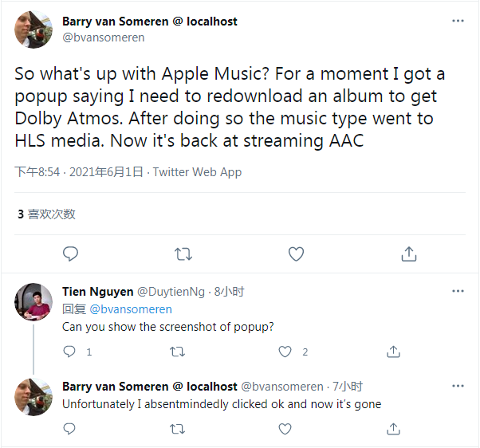Share Tien Nguyen's reply

pyautogui.click(x=393, y=352)
